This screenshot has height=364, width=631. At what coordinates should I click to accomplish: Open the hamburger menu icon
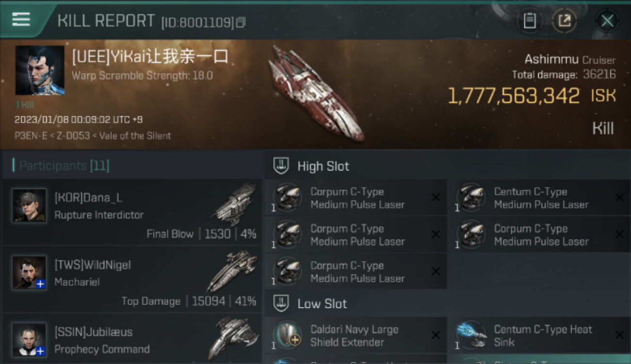click(21, 19)
